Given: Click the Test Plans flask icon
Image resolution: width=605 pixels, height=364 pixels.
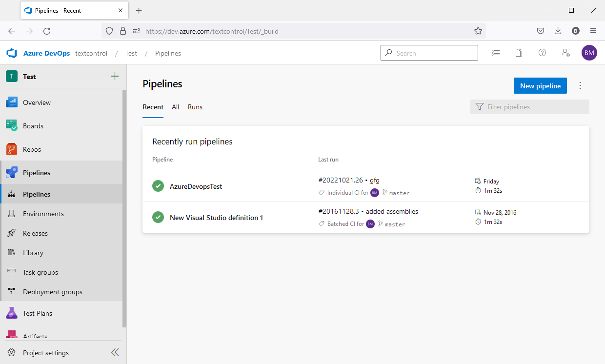Looking at the screenshot, I should tap(12, 313).
